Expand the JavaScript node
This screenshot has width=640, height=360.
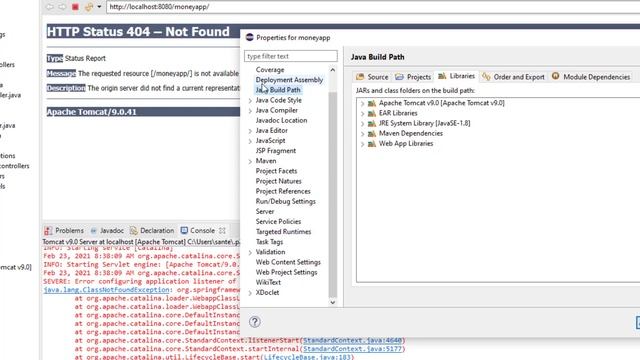[250, 141]
